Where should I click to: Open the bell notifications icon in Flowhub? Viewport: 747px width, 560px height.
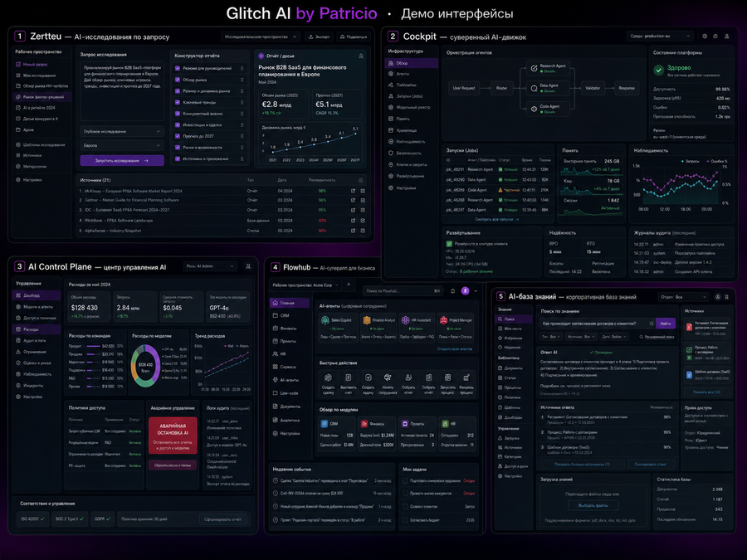(x=452, y=290)
